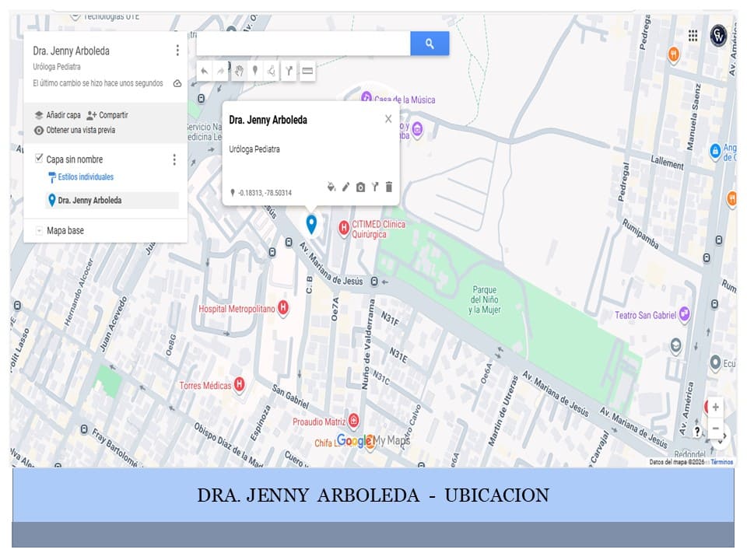Add a photo via camera icon
The width and height of the screenshot is (747, 560).
point(360,187)
